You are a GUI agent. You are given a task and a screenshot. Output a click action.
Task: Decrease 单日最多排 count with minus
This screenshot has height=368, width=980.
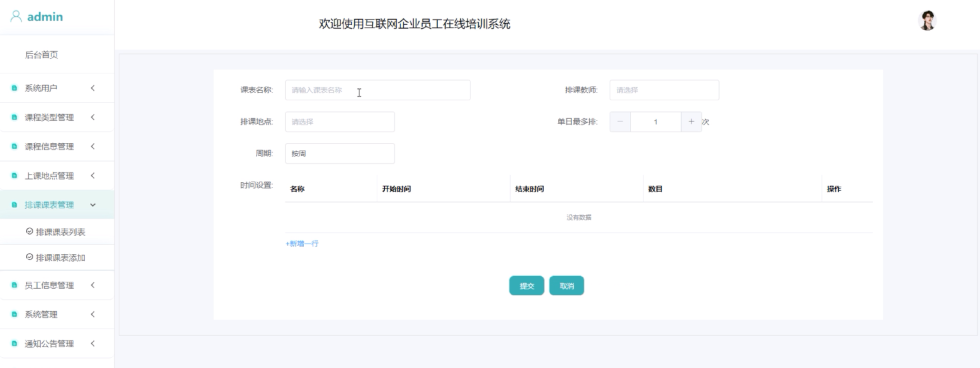click(620, 122)
